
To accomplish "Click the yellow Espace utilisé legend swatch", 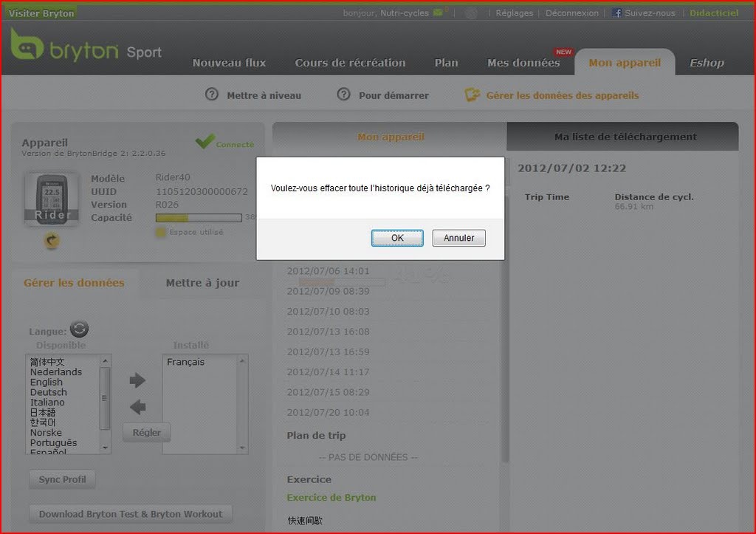I will tap(160, 232).
